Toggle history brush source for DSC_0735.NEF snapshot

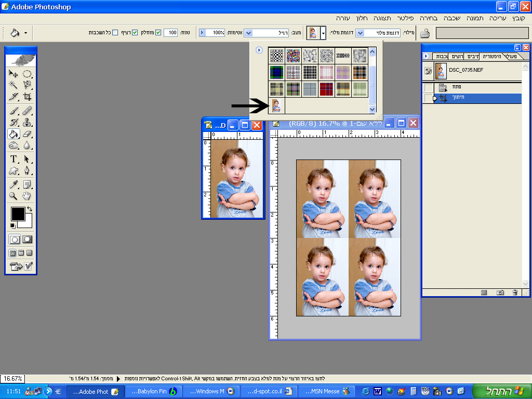coord(429,71)
